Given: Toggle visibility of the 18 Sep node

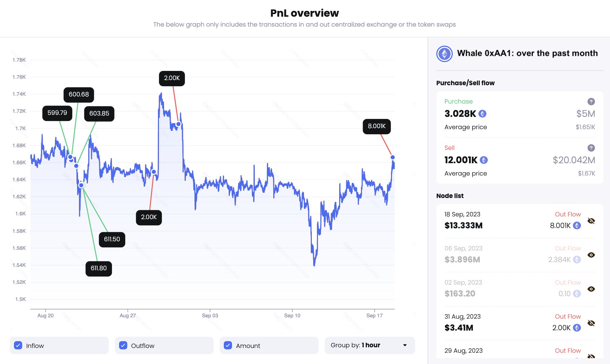Looking at the screenshot, I should pyautogui.click(x=591, y=221).
